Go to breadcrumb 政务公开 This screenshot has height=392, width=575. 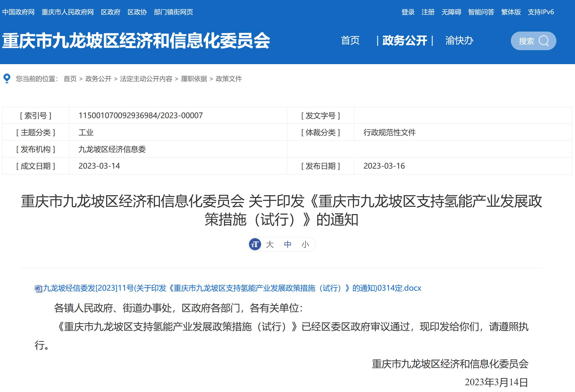(98, 79)
